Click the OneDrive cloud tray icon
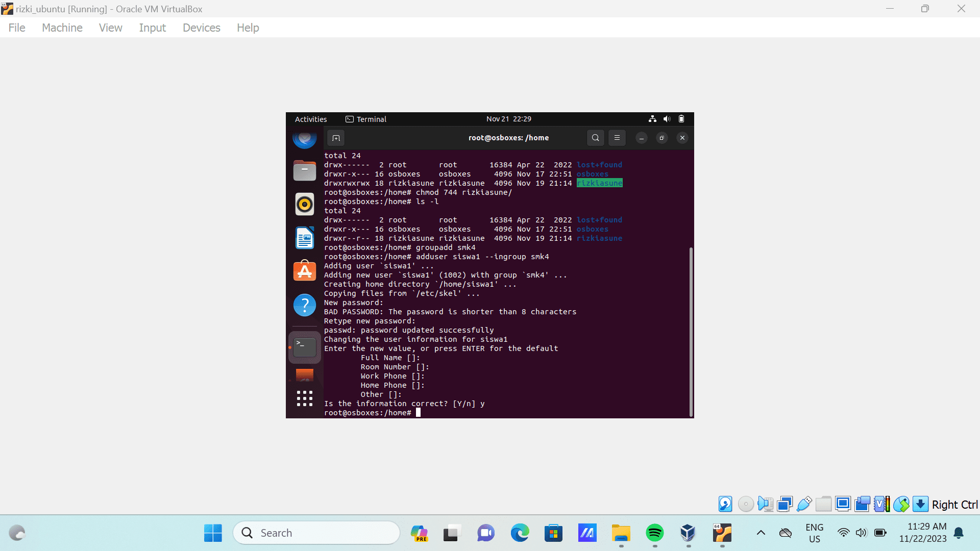The height and width of the screenshot is (551, 980). click(786, 533)
